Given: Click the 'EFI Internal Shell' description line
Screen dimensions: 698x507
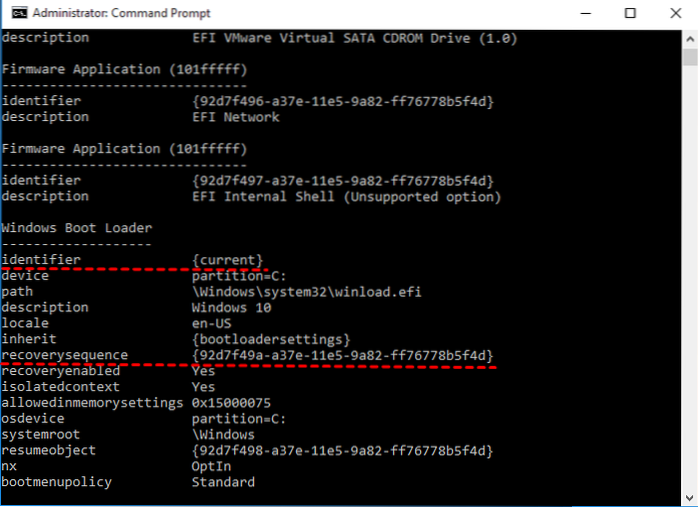Looking at the screenshot, I should 346,196.
